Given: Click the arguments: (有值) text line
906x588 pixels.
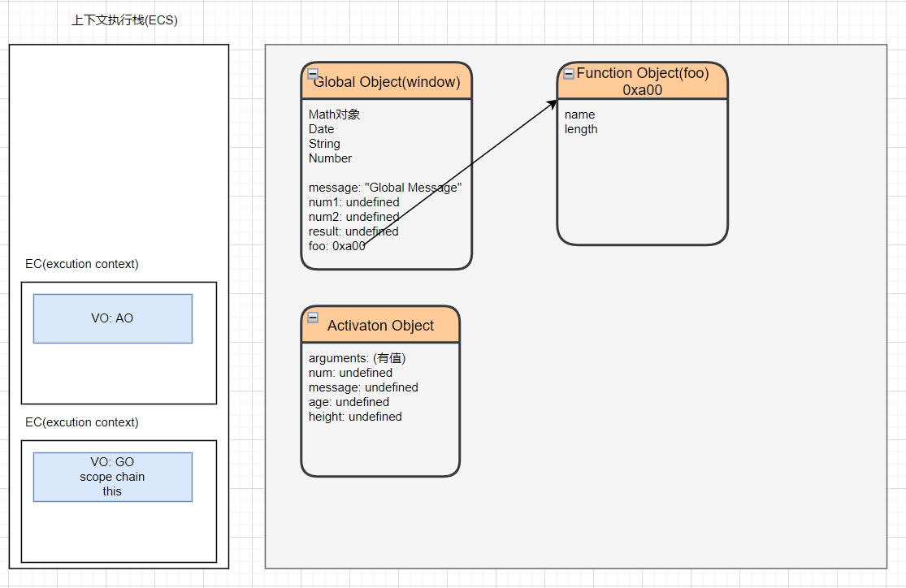Looking at the screenshot, I should pos(357,358).
